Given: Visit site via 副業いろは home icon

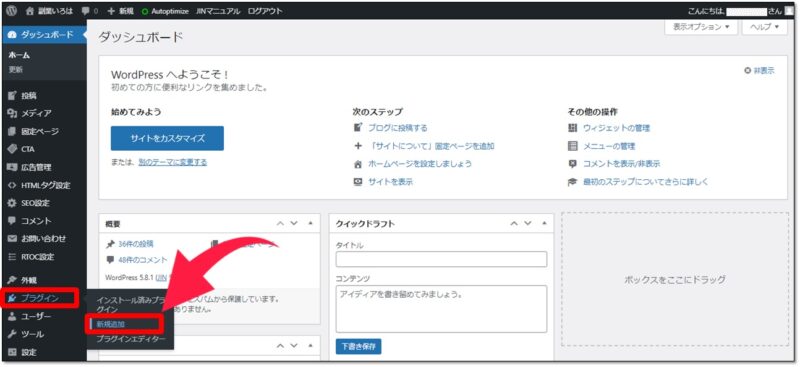Looking at the screenshot, I should tap(49, 11).
